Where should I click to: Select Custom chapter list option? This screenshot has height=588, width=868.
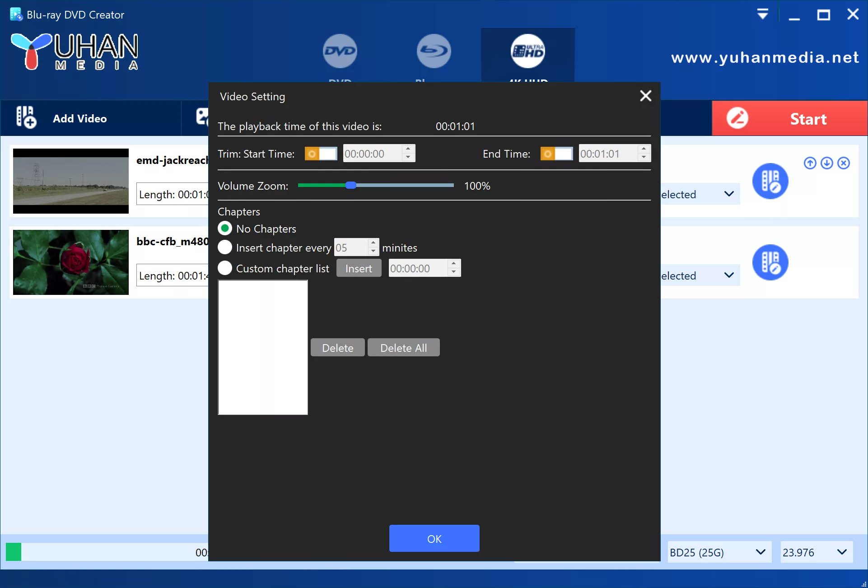coord(226,268)
